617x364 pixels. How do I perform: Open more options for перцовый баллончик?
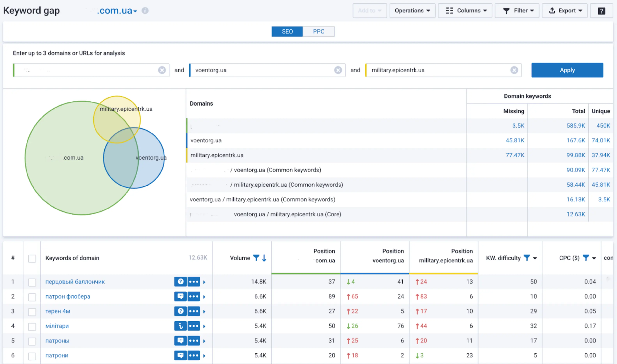click(x=194, y=282)
